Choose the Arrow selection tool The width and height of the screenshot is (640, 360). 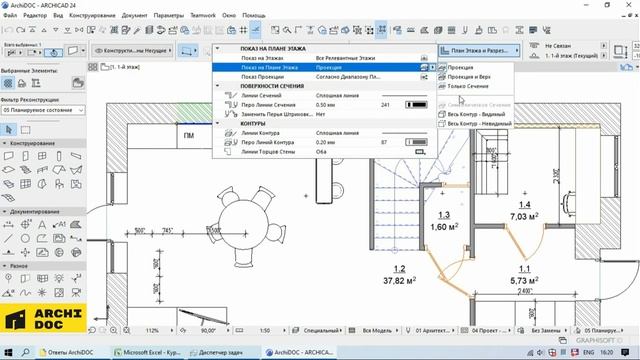[x=9, y=130]
